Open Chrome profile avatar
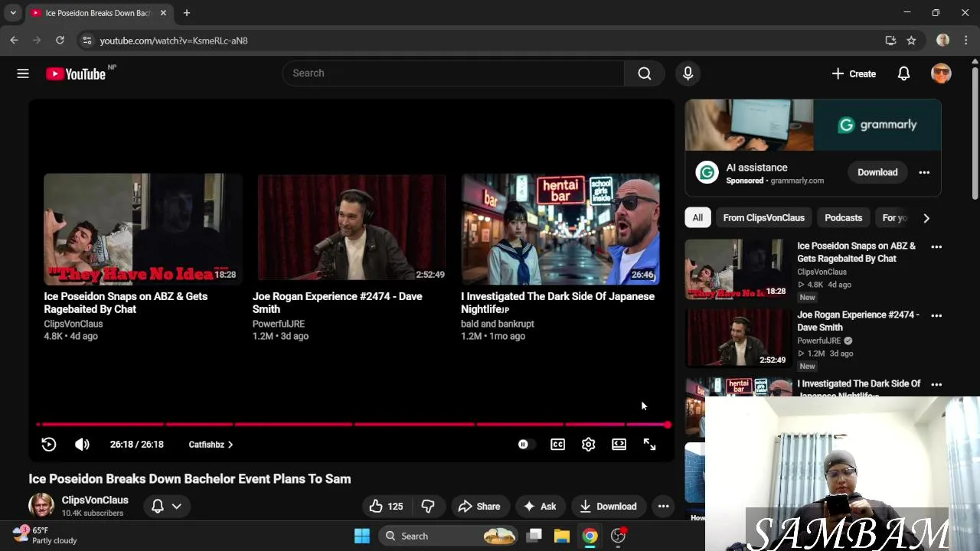 (x=942, y=41)
